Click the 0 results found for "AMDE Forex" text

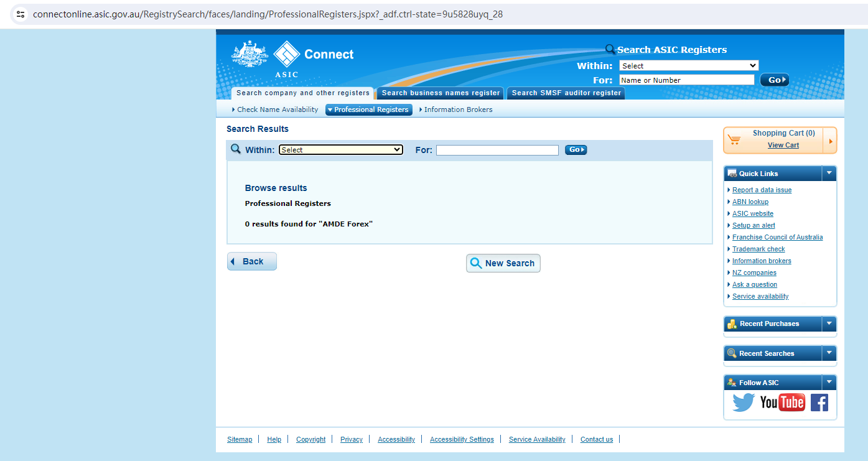[x=309, y=223]
